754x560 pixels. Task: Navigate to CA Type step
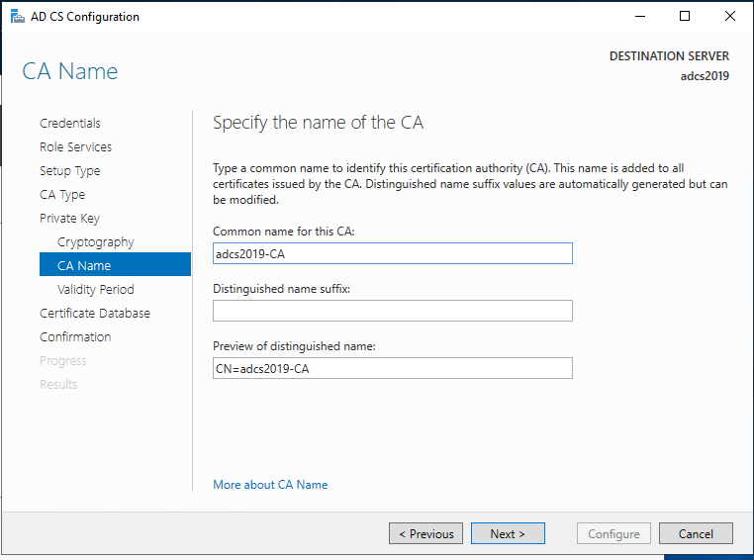[x=62, y=195]
